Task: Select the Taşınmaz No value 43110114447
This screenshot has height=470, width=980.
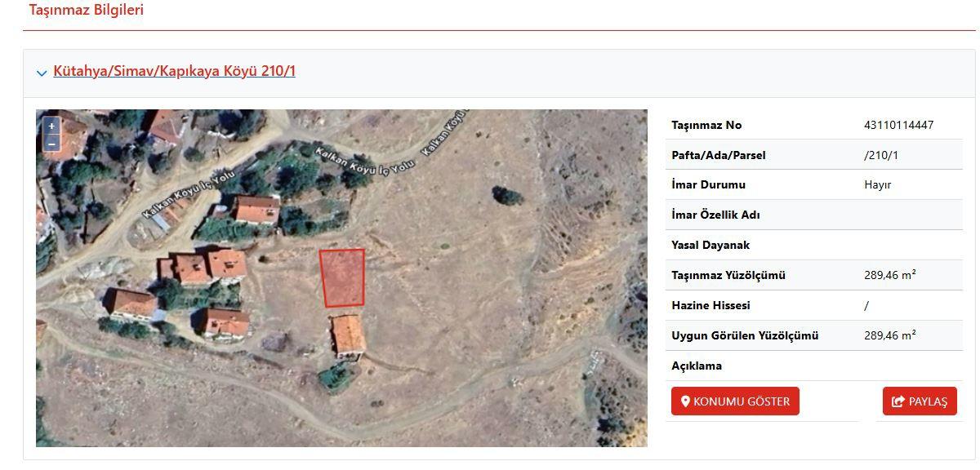Action: coord(898,125)
